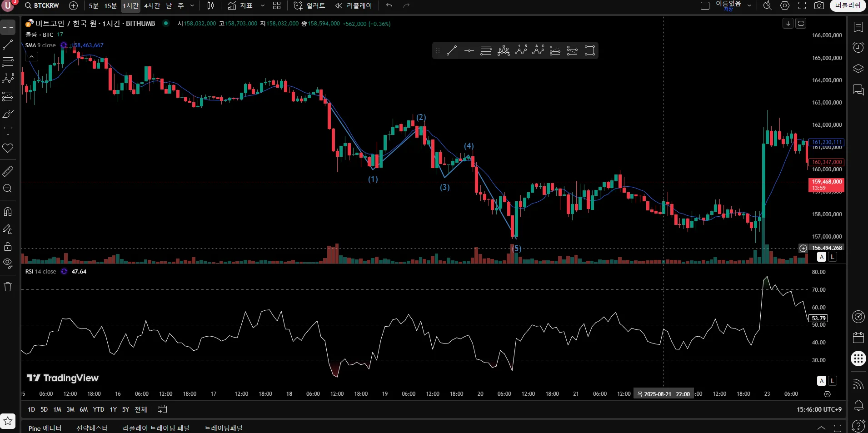Expand the timeframe interval dropdown chevron
Image resolution: width=868 pixels, height=433 pixels.
pyautogui.click(x=192, y=6)
